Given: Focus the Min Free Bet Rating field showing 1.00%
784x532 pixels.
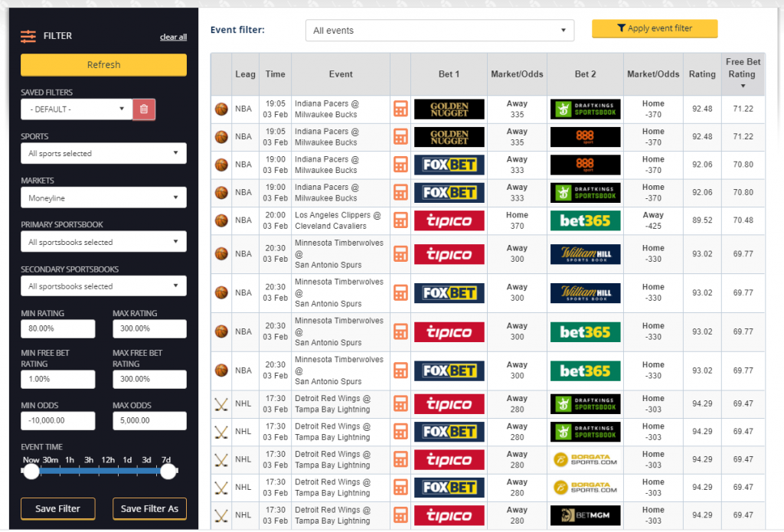Looking at the screenshot, I should tap(58, 379).
